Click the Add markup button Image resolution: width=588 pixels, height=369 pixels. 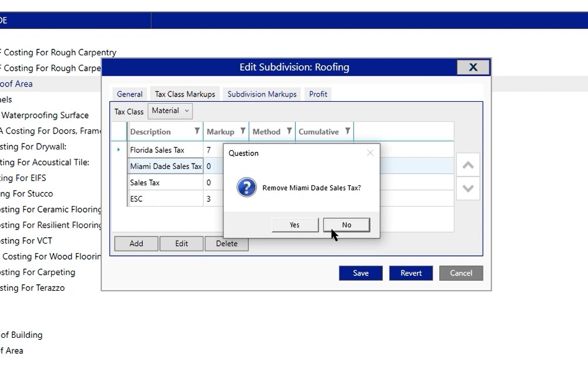point(136,244)
